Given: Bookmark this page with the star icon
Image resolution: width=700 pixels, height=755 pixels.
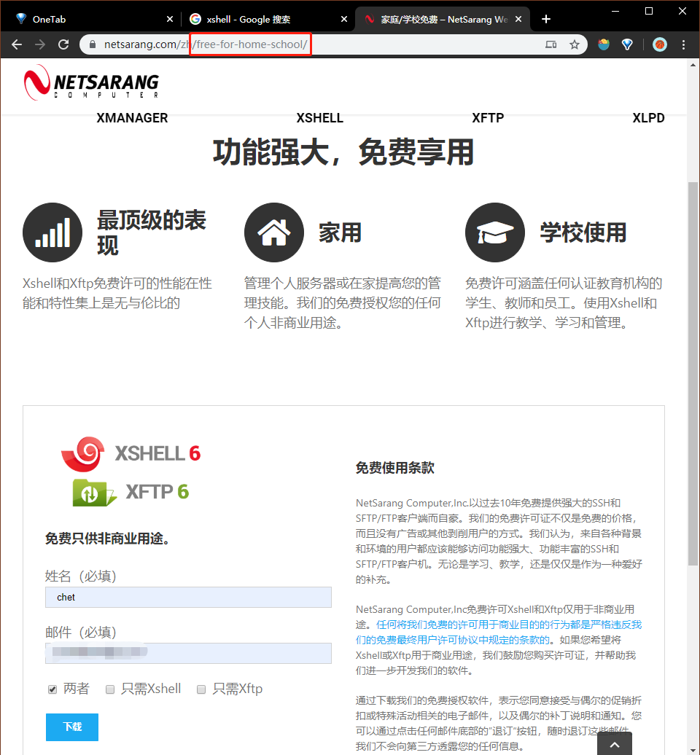Looking at the screenshot, I should pyautogui.click(x=575, y=44).
